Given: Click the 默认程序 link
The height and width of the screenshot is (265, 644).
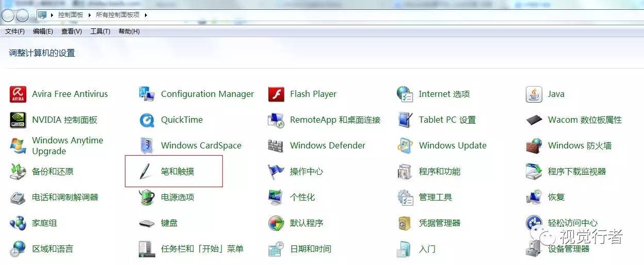Looking at the screenshot, I should click(307, 223).
